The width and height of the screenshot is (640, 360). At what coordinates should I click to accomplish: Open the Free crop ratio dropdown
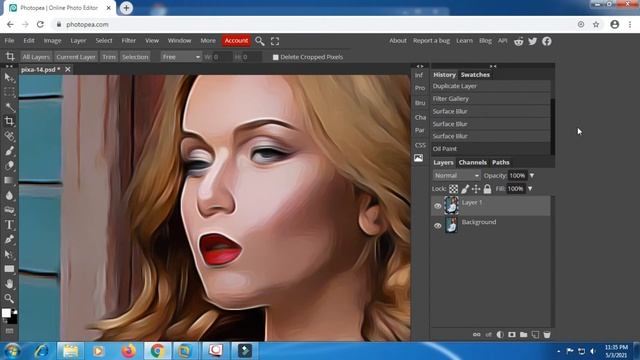180,57
